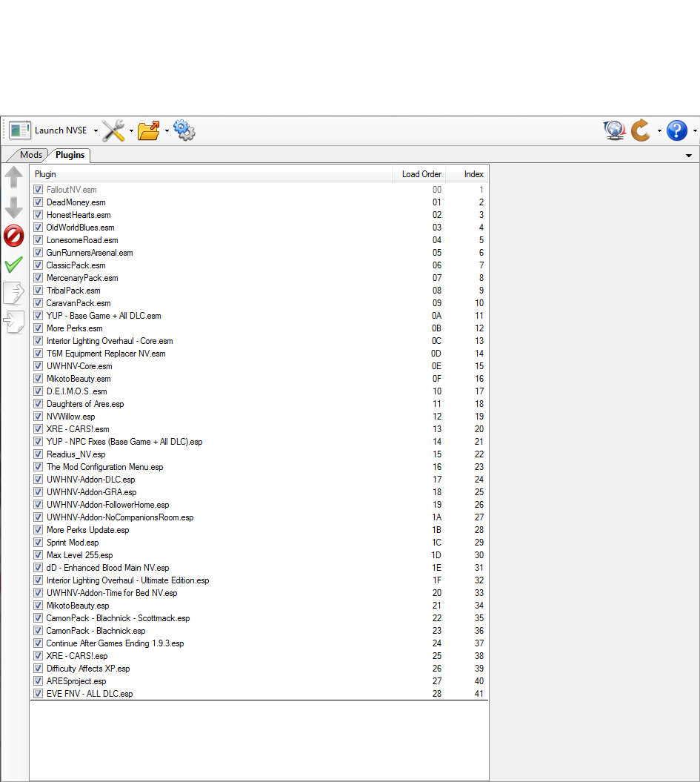700x782 pixels.
Task: Select the FalloutNV.esm row
Action: (x=259, y=190)
